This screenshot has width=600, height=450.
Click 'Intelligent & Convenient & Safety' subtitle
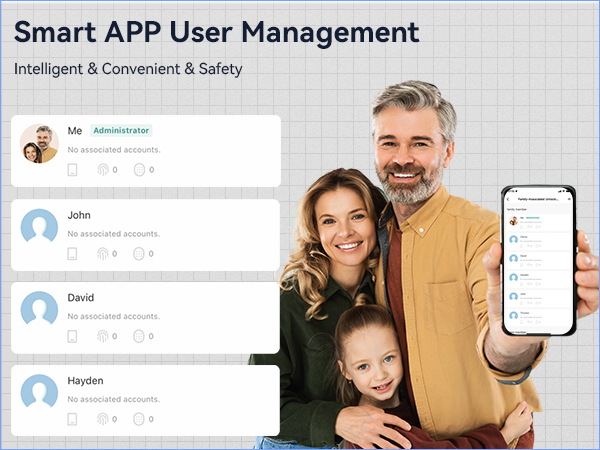pos(128,69)
